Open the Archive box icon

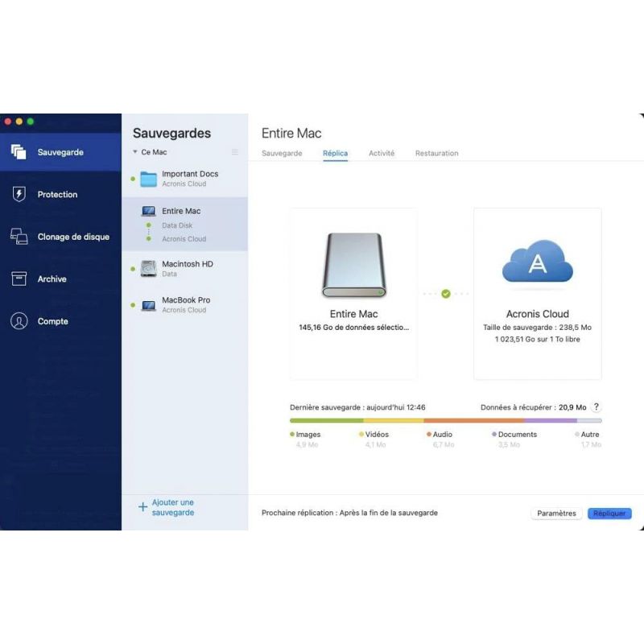[19, 279]
